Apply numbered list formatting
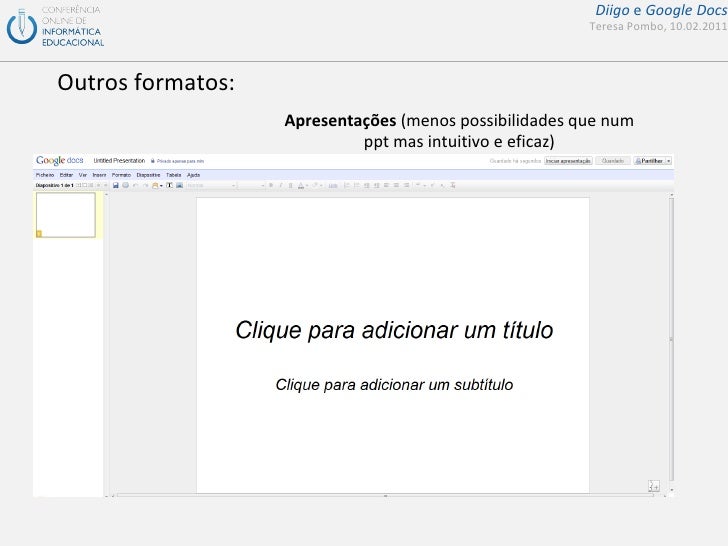The image size is (728, 546). [346, 185]
